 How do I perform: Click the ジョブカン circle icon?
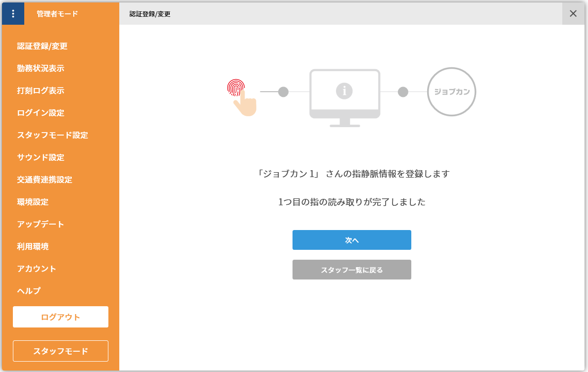tap(451, 92)
